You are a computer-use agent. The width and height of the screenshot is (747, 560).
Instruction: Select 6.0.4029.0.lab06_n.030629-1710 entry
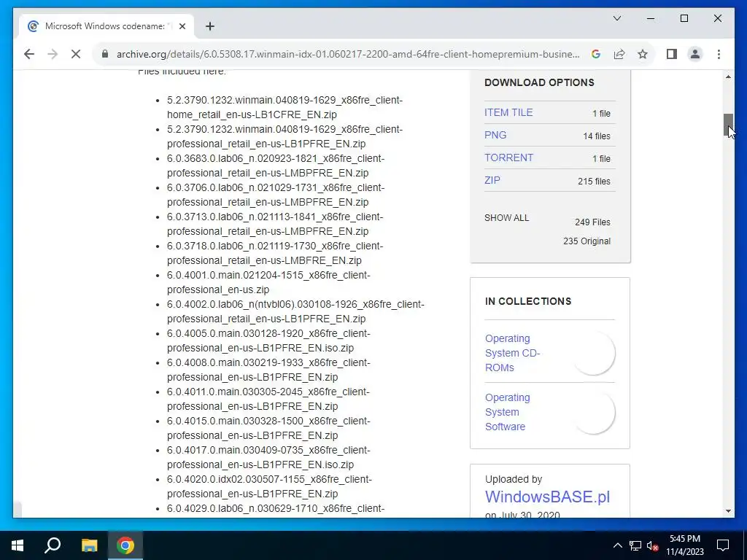coord(275,508)
